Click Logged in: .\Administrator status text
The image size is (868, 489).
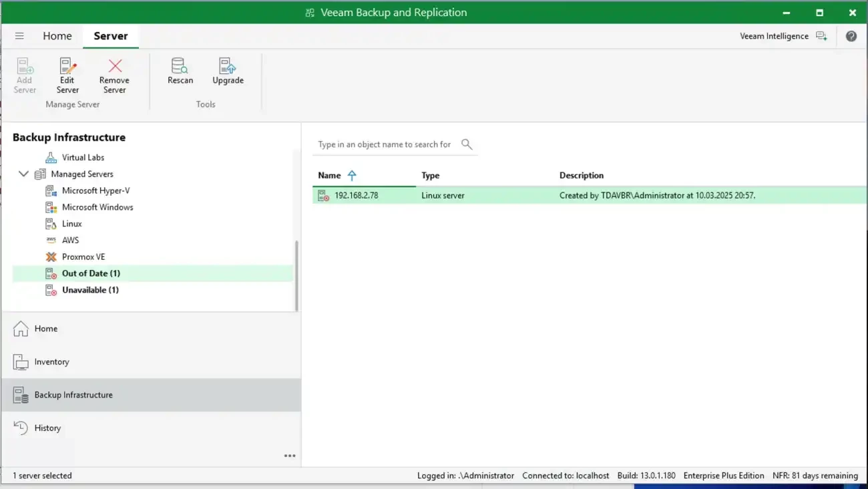click(465, 476)
